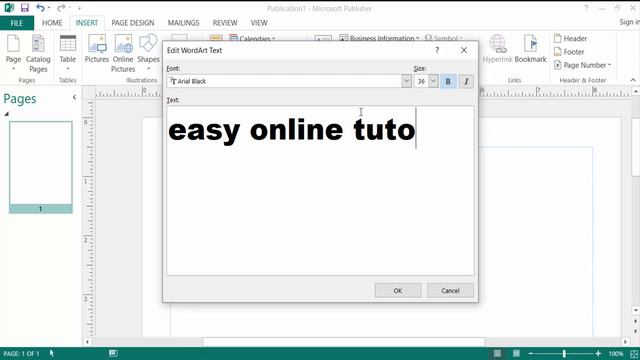Open the MAILINGS tab

coord(183,23)
